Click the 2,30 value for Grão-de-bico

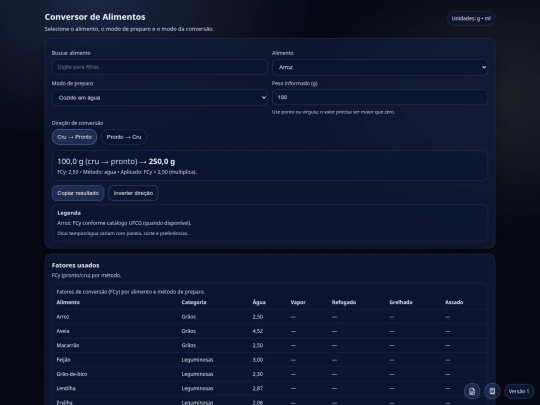click(258, 374)
